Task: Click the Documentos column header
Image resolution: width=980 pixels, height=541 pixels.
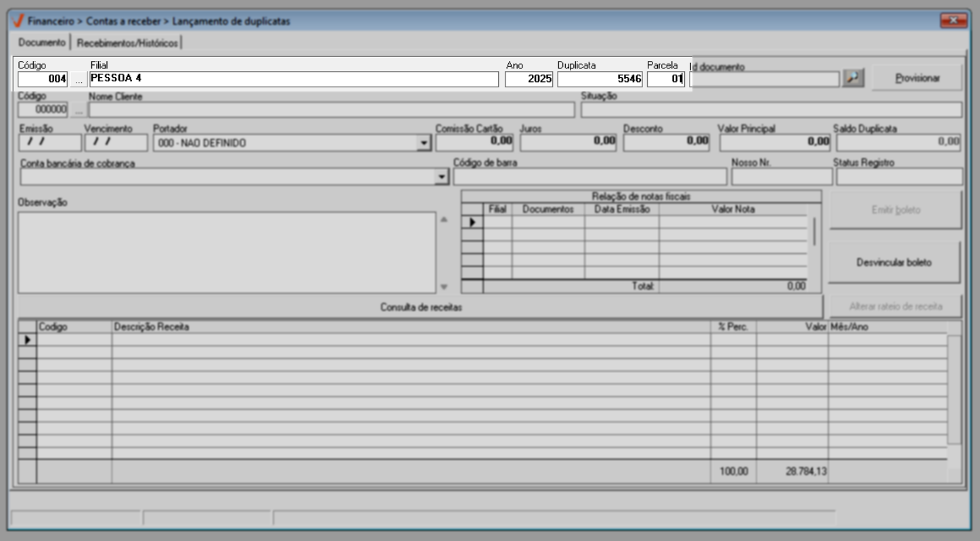Action: coord(548,209)
